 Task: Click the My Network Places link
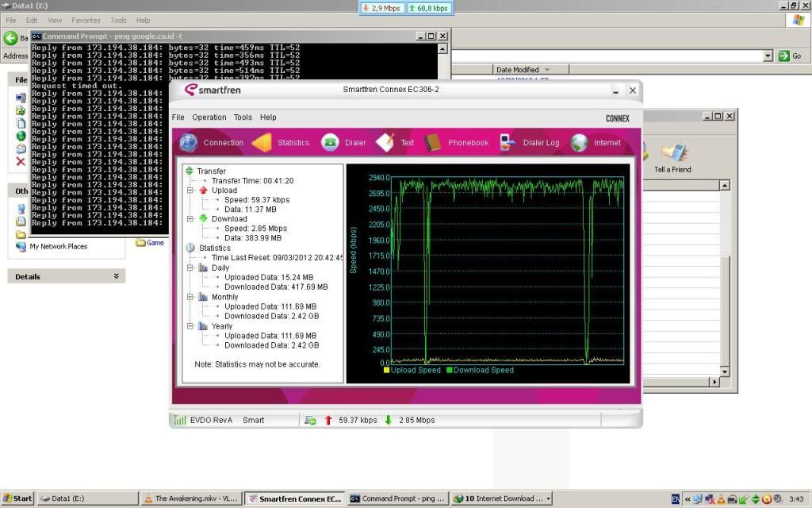[x=59, y=246]
